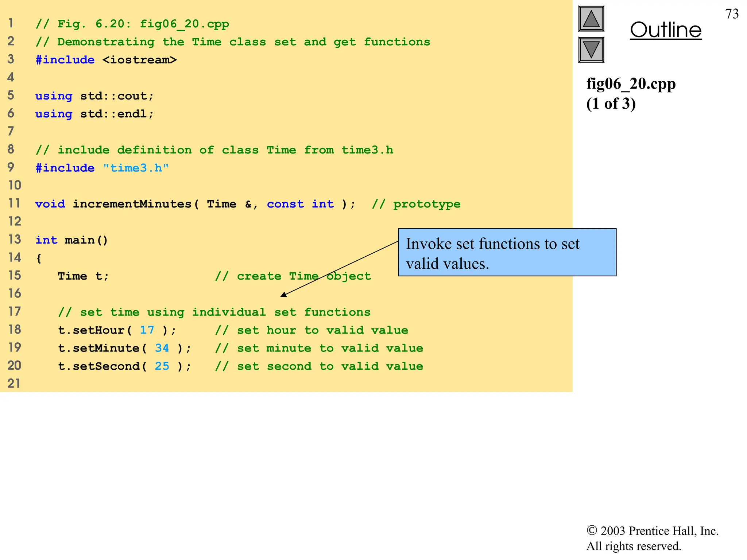Viewport: 747px width, 560px height.
Task: Click the up arrow navigation button
Action: 591,19
